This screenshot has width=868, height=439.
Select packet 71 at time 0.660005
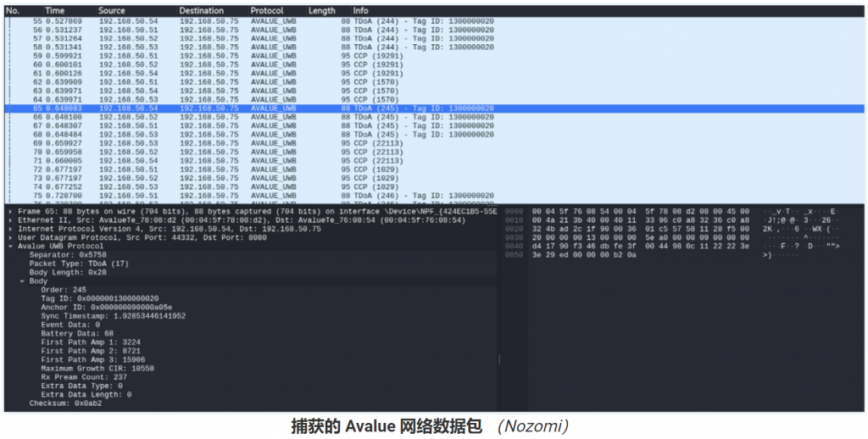435,161
